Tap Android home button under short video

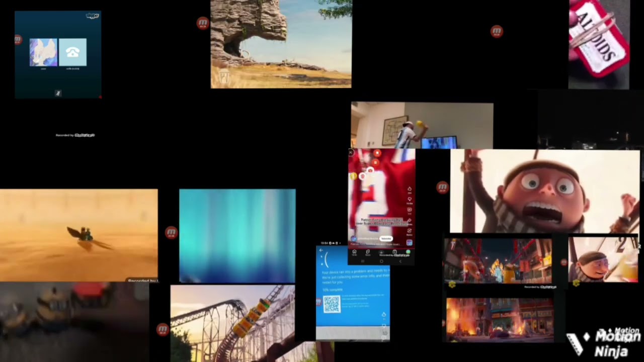(x=381, y=261)
